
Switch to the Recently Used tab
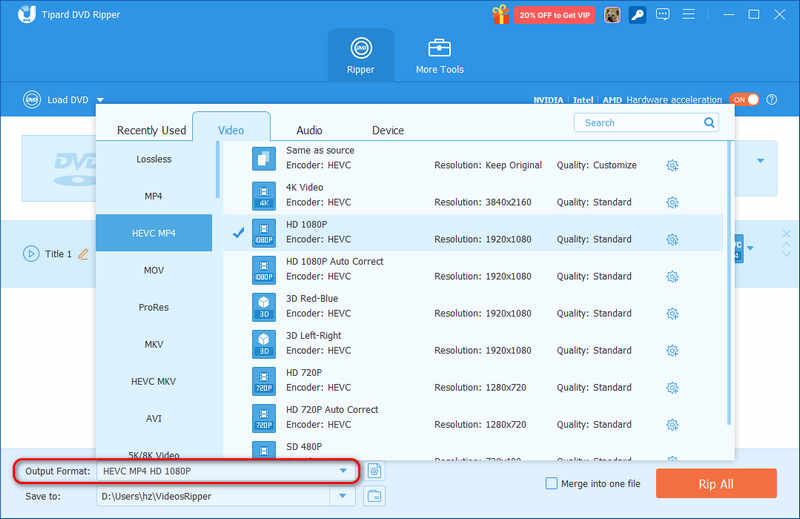coord(151,130)
